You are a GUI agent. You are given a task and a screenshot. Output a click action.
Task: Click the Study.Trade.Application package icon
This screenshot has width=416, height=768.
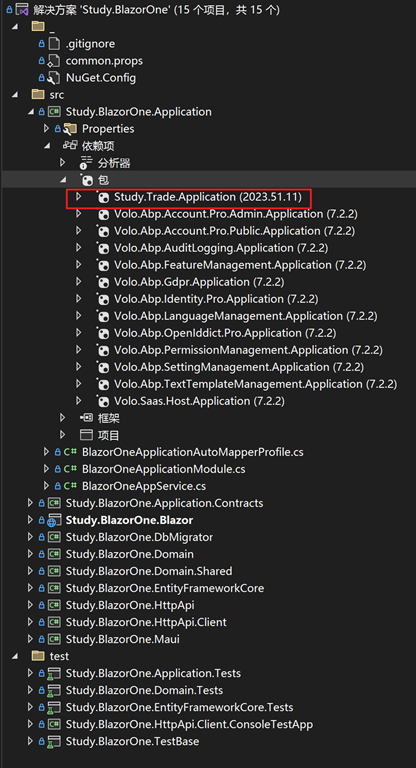102,197
